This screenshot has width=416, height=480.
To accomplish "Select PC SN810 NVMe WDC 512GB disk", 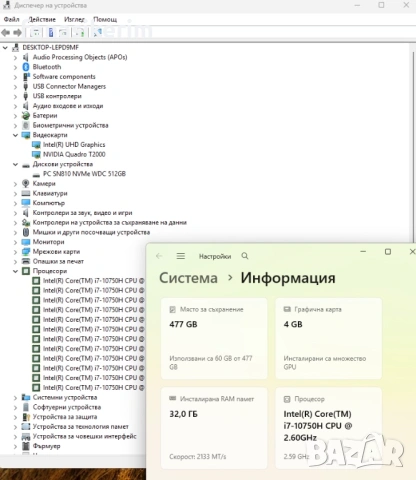I will point(84,174).
